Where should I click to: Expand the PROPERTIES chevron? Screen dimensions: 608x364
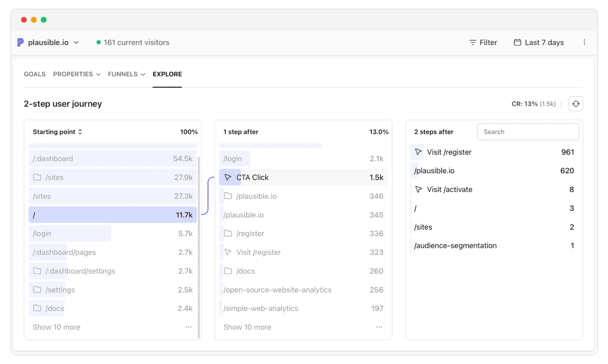pos(98,75)
